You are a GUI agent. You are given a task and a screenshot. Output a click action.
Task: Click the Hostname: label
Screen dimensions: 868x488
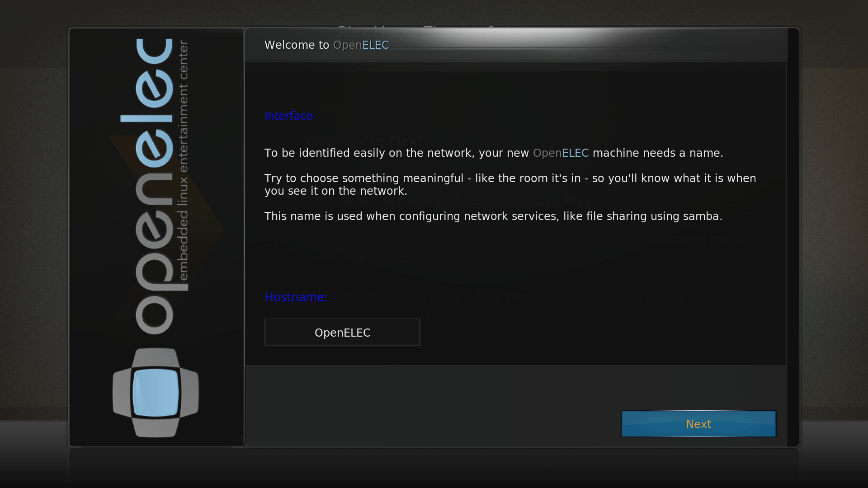pos(295,297)
